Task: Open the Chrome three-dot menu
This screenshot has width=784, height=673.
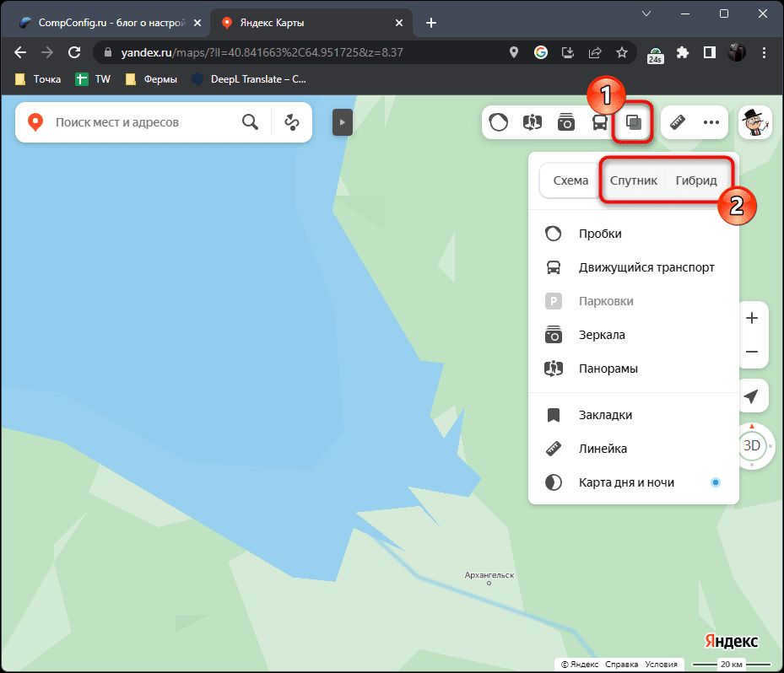Action: 764,52
